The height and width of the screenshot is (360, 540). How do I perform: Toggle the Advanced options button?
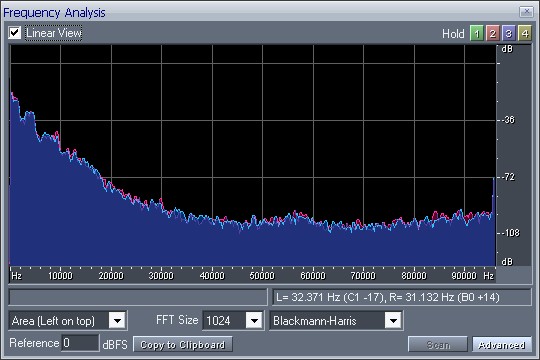tap(502, 344)
